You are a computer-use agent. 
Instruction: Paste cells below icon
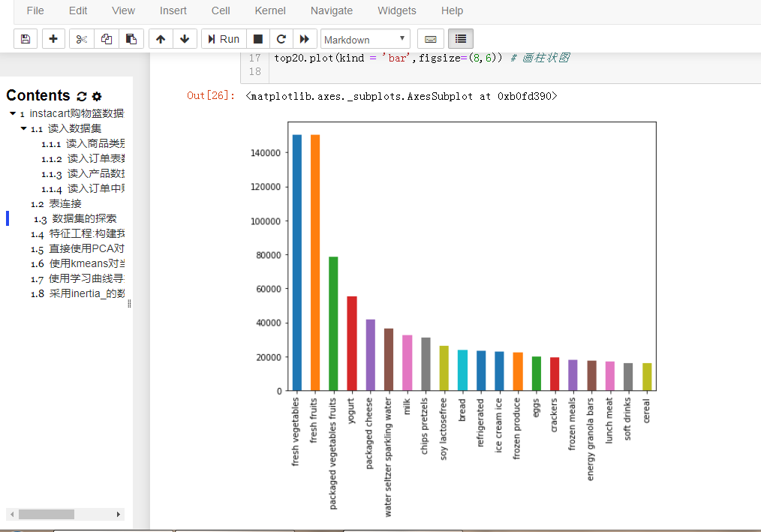point(131,39)
